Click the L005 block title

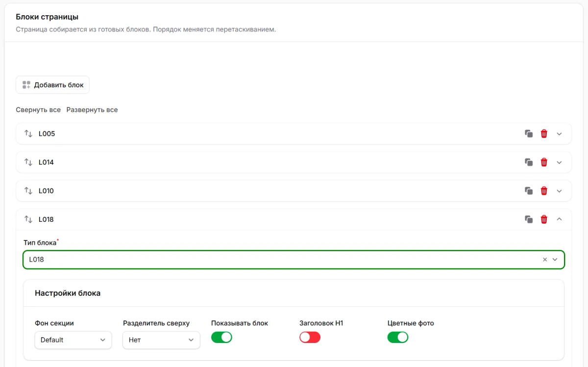pos(47,133)
